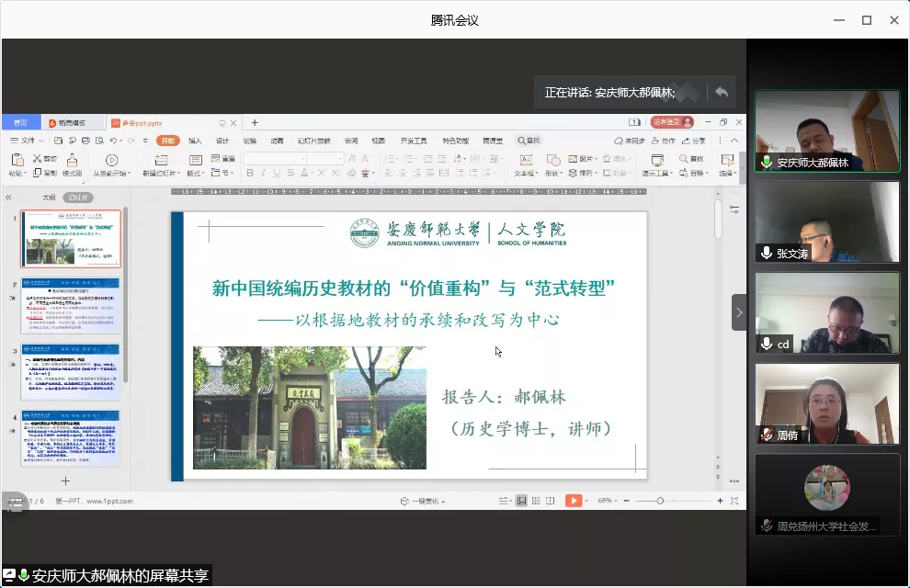The image size is (910, 588).
Task: Toggle Italic text formatting
Action: click(x=263, y=173)
